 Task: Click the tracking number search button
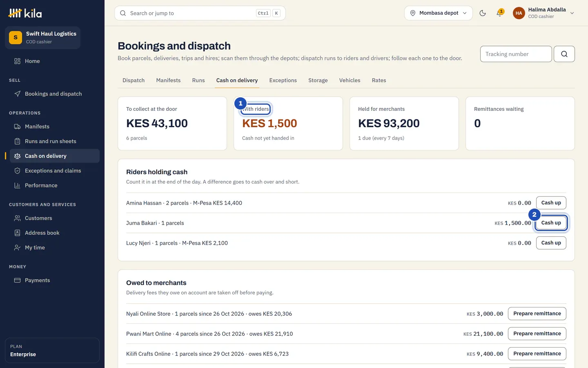564,54
